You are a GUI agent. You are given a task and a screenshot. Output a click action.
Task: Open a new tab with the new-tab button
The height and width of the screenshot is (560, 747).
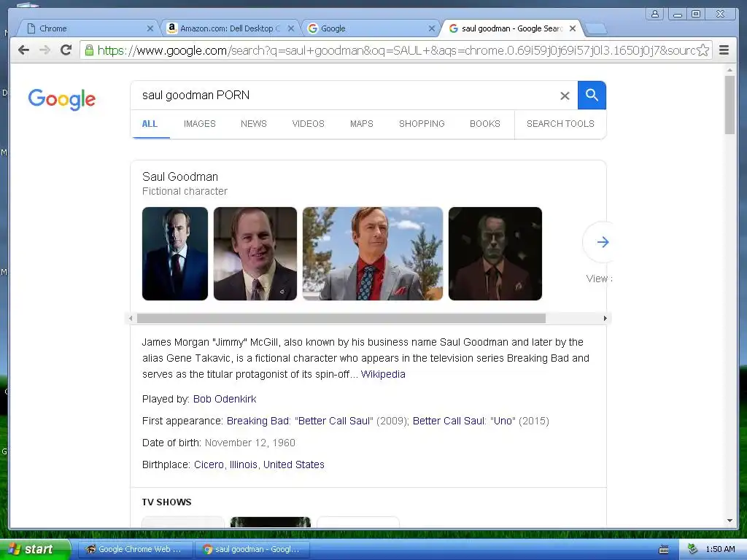[x=595, y=29]
